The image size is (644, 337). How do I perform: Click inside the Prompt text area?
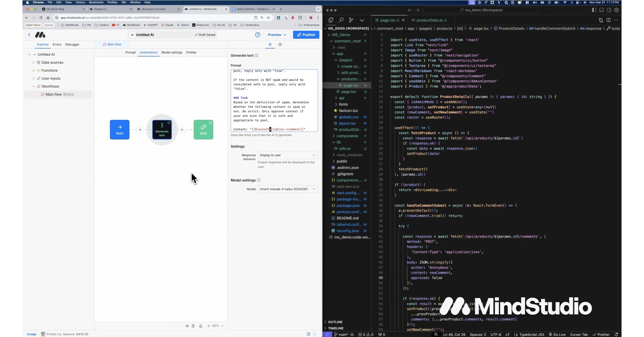273,101
